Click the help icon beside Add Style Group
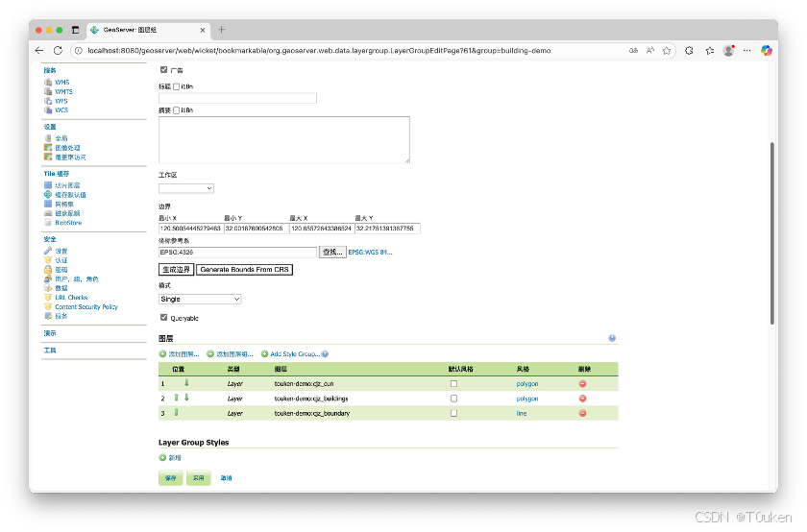 click(x=326, y=354)
